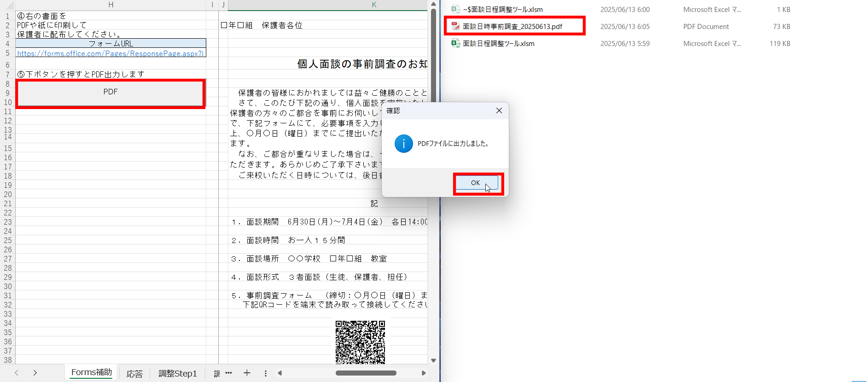Switch to the 応答 sheet tab
868x382 pixels.
[134, 373]
